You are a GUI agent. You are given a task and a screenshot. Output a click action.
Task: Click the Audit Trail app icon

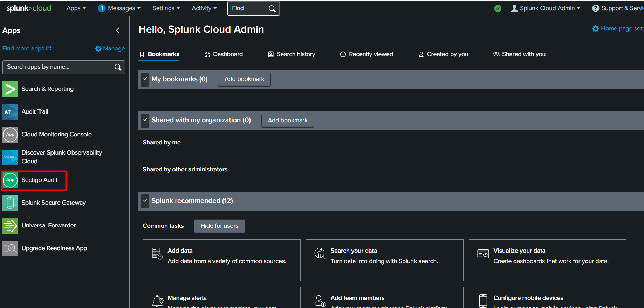[x=10, y=112]
